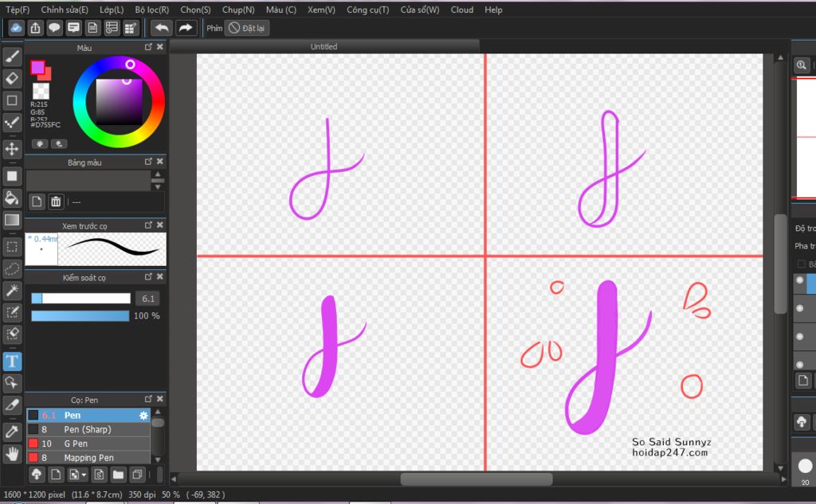Detach the Cọ: Pen panel
816x504 pixels.
[x=148, y=399]
